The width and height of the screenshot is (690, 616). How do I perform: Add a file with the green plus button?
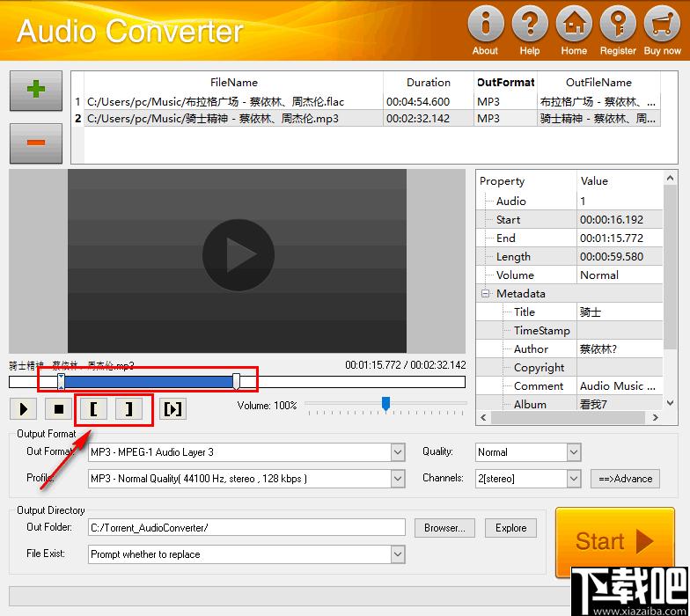(x=36, y=90)
